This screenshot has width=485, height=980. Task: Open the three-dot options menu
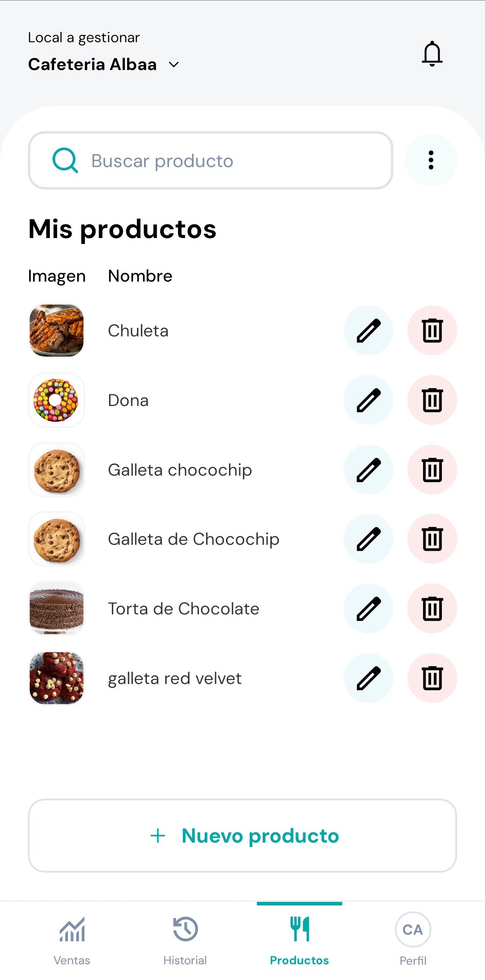431,160
